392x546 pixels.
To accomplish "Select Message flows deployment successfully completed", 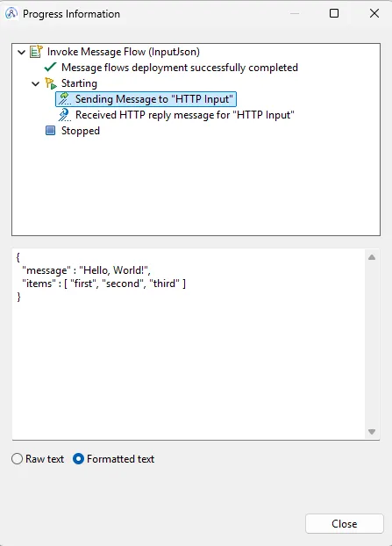I will (x=180, y=68).
